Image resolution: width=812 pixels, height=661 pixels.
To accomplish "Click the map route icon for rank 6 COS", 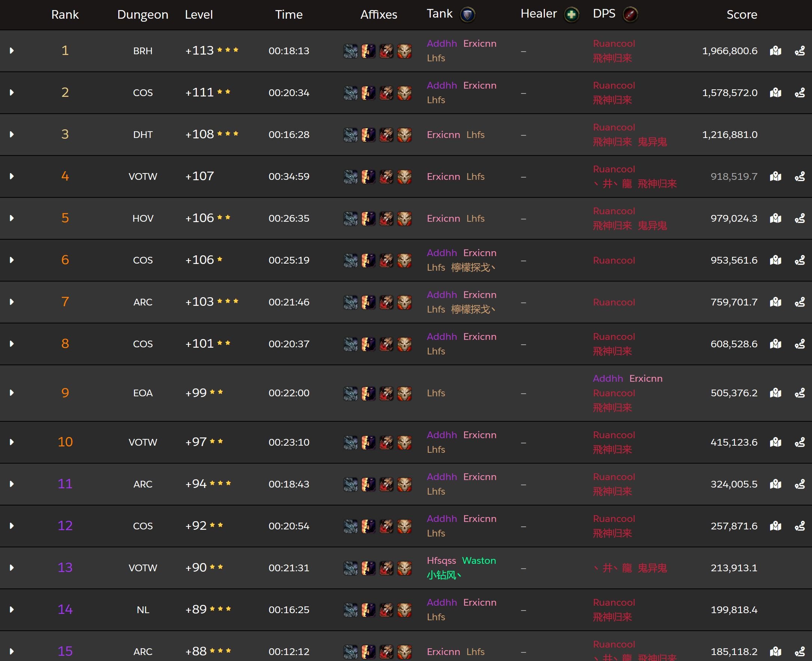I will [775, 260].
